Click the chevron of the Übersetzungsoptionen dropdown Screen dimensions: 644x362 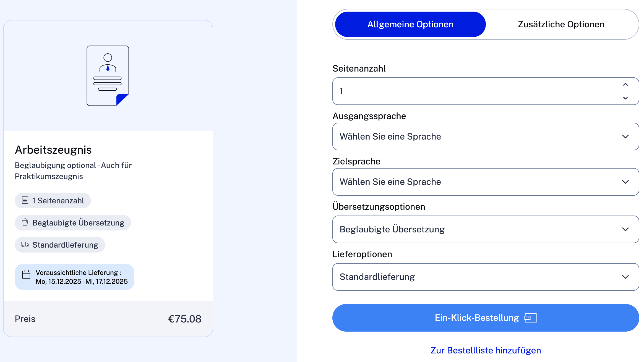coord(626,229)
